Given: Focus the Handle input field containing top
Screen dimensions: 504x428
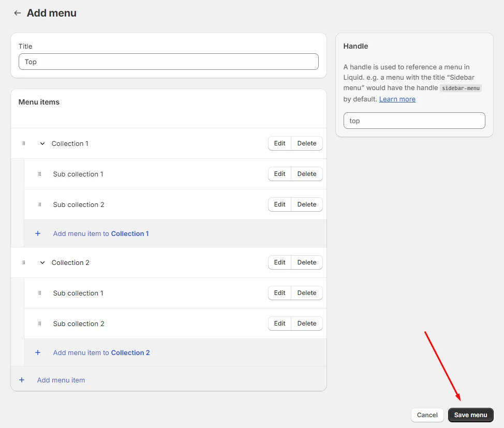Looking at the screenshot, I should (x=414, y=121).
